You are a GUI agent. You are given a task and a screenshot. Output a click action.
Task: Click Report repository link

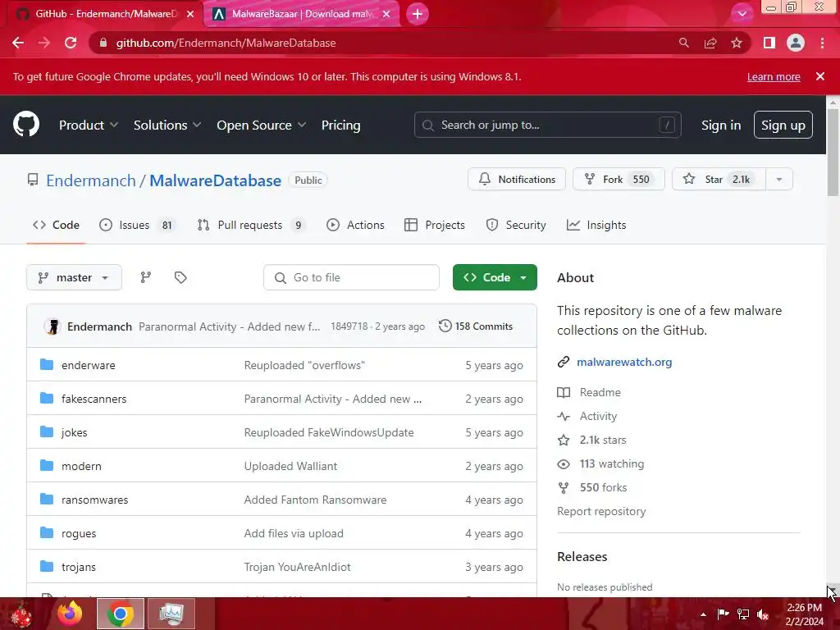[601, 511]
